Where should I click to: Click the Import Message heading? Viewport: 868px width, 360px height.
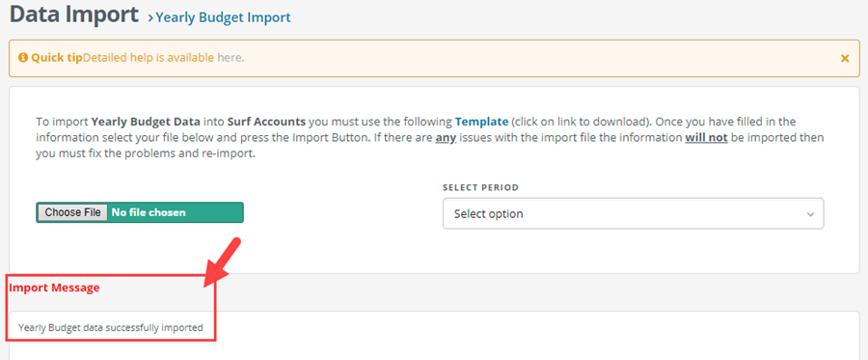(x=54, y=288)
